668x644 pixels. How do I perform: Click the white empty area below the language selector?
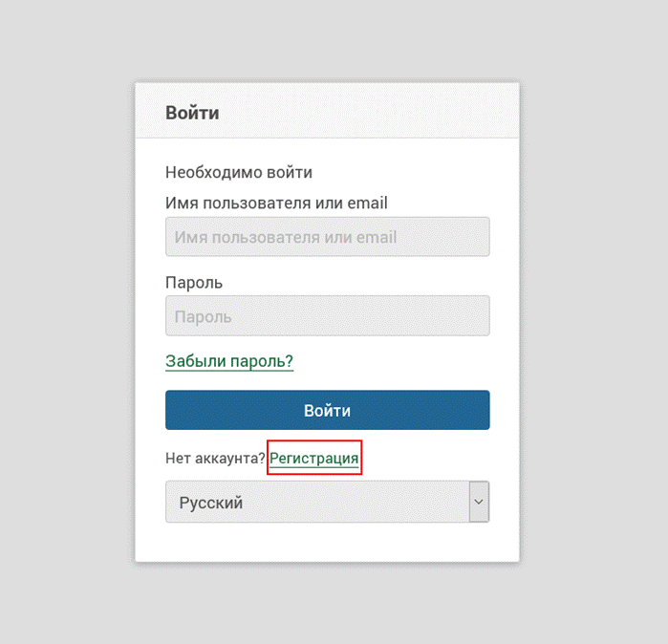[327, 542]
